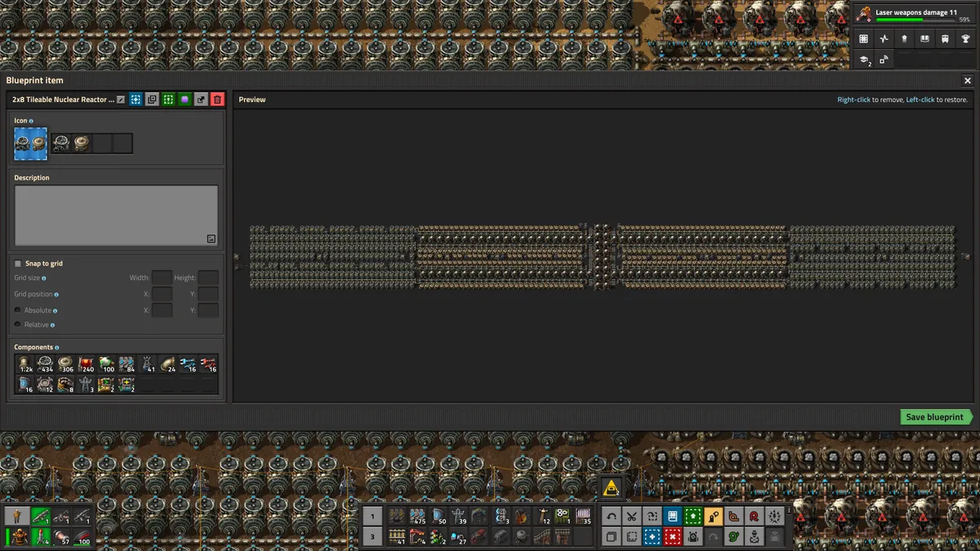Pick the third empty icon slot
Screen dimensions: 980x551
tap(102, 144)
